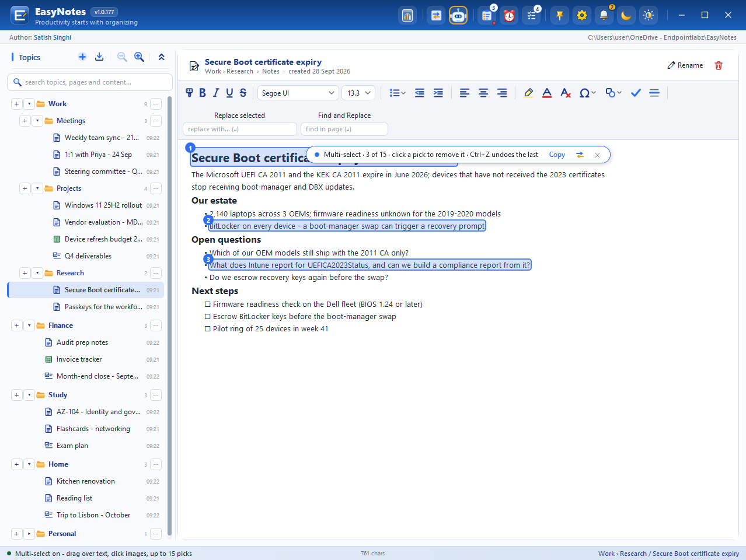Click the blue checkmark toolbar icon
Image resolution: width=746 pixels, height=560 pixels.
pyautogui.click(x=636, y=93)
